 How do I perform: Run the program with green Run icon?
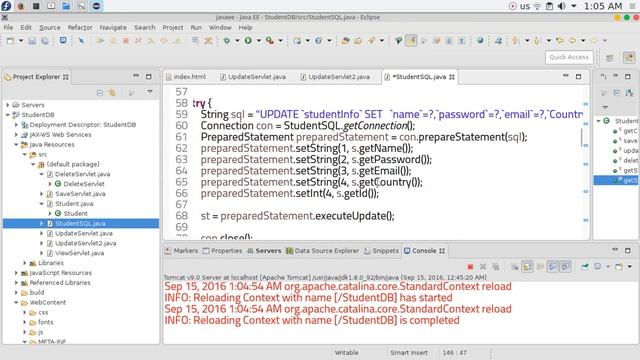248,40
